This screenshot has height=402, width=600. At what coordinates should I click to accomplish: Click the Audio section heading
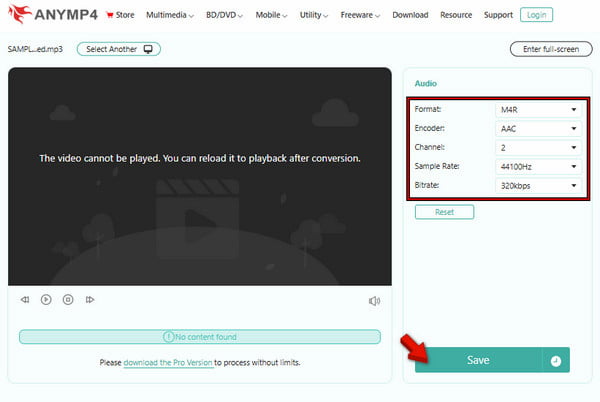tap(426, 83)
